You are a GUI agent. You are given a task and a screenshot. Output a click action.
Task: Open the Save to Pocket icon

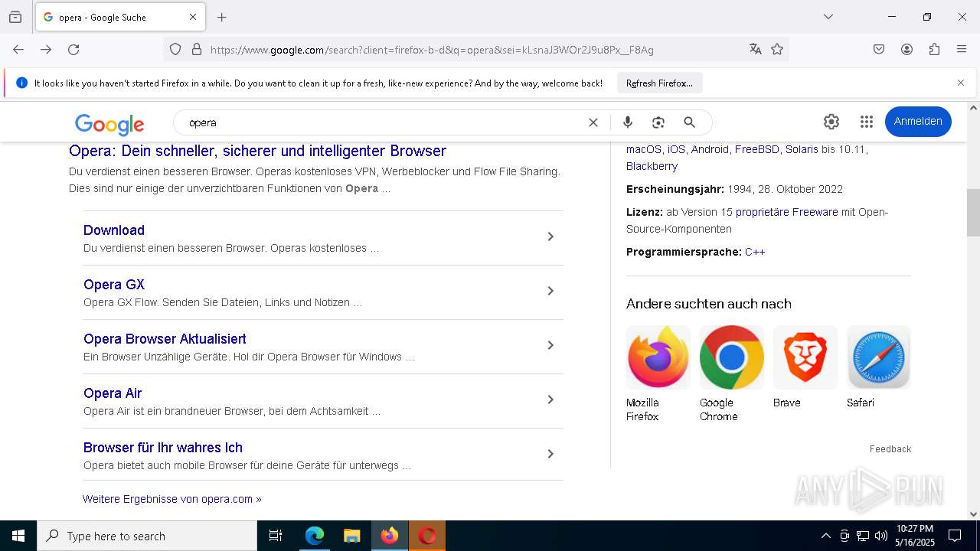coord(879,50)
